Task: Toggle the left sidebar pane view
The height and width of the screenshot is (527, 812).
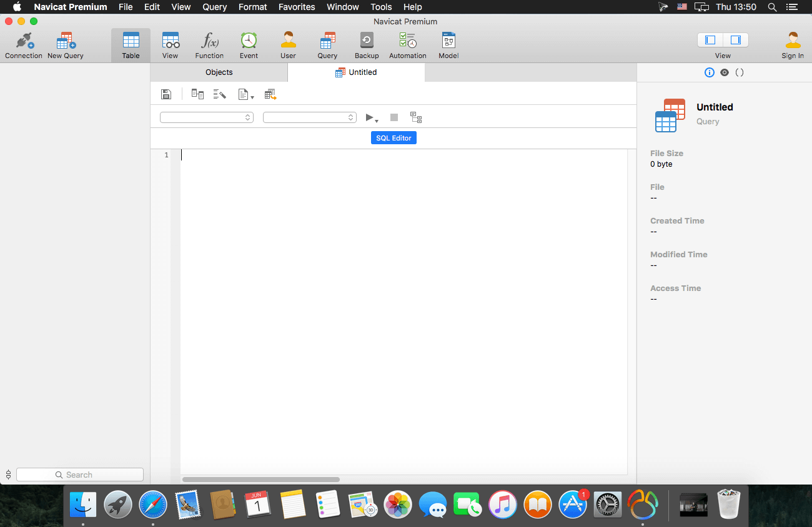Action: 710,40
